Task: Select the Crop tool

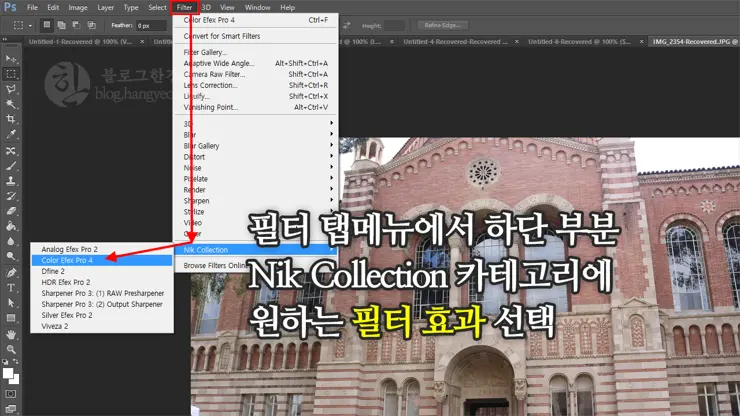Action: tap(10, 119)
